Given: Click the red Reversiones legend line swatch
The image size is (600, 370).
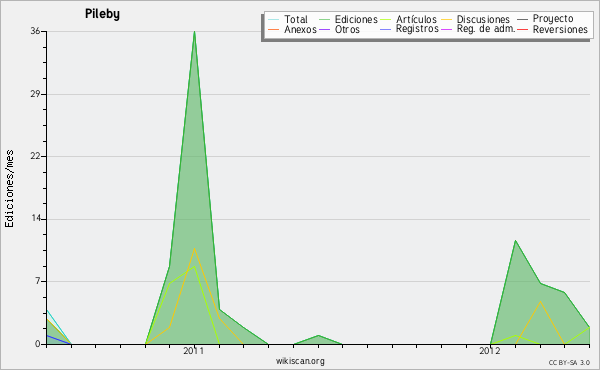Looking at the screenshot, I should pyautogui.click(x=522, y=29).
